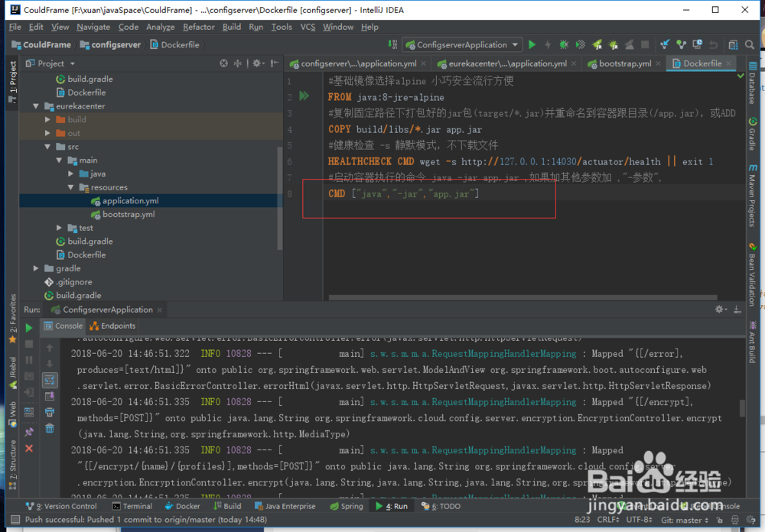Collapse the eurekacenter folder in Project tree

[x=36, y=105]
